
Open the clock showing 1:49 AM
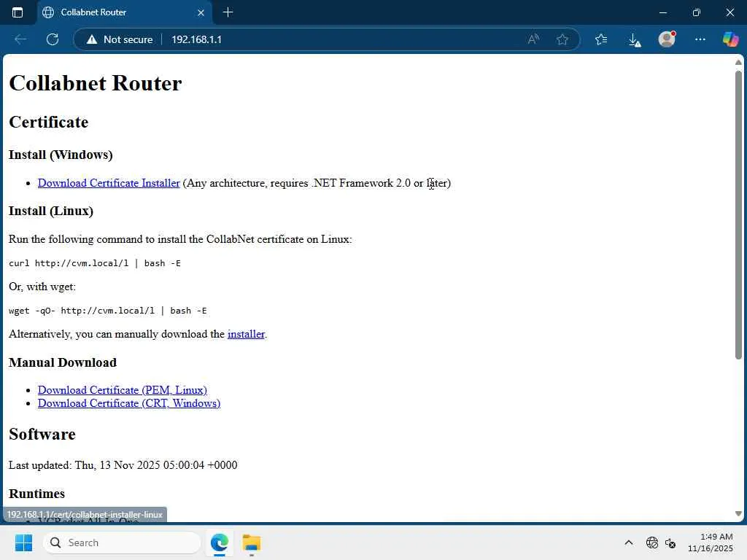pos(710,542)
